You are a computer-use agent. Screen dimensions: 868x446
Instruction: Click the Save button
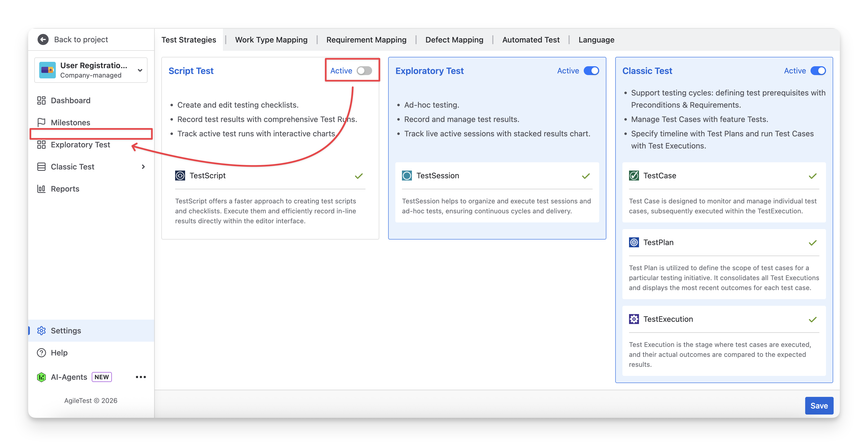pos(819,406)
